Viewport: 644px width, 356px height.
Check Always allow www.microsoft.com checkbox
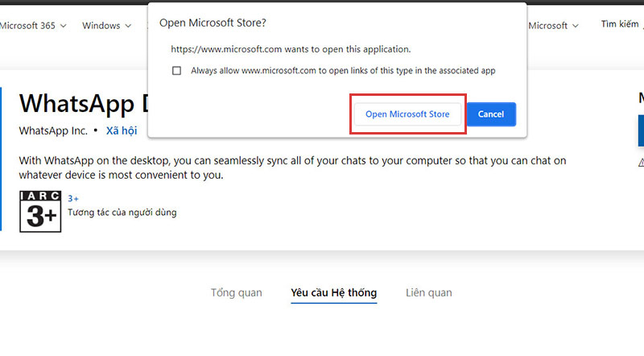176,71
